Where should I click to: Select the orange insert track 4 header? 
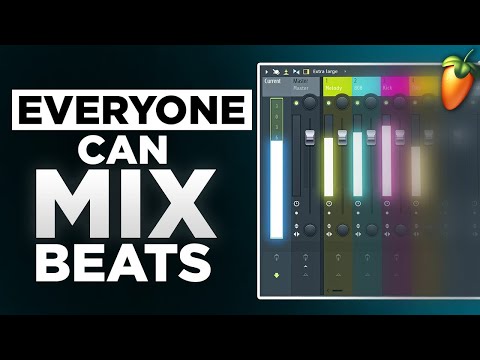pyautogui.click(x=424, y=86)
